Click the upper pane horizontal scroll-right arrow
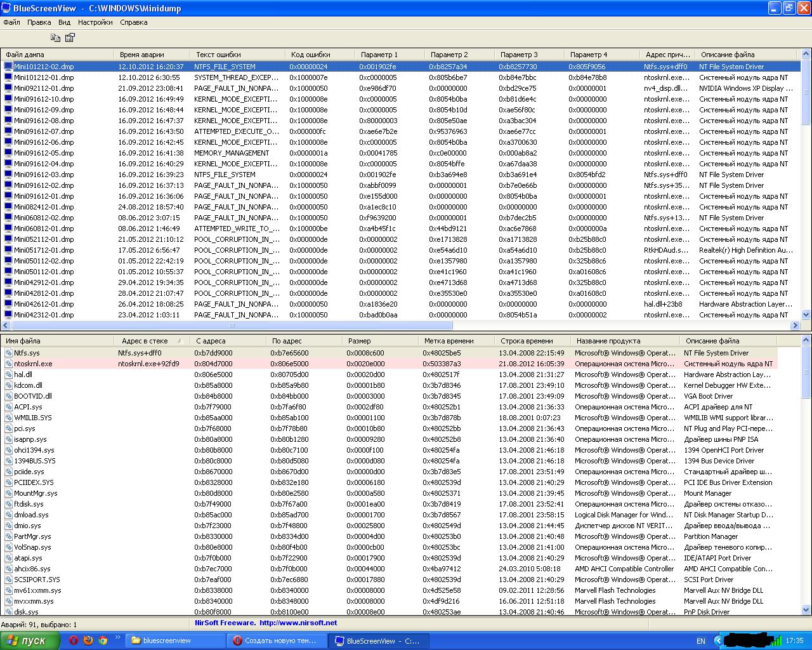 796,325
